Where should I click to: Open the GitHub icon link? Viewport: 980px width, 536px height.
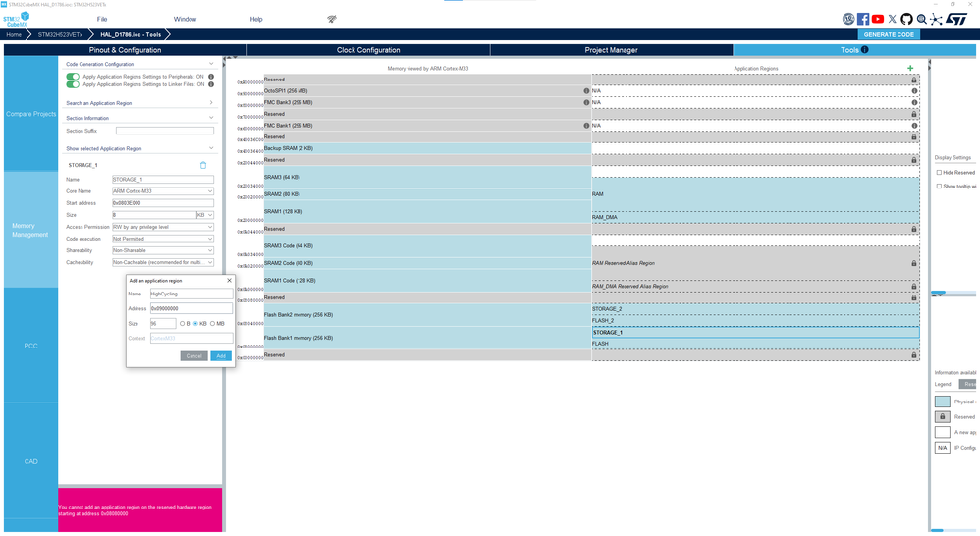[907, 19]
